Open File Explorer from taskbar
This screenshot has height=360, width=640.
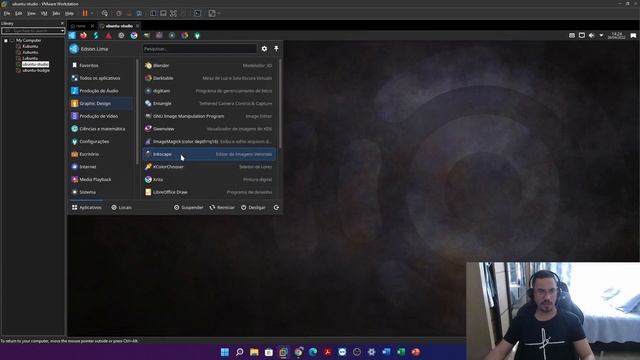click(254, 352)
